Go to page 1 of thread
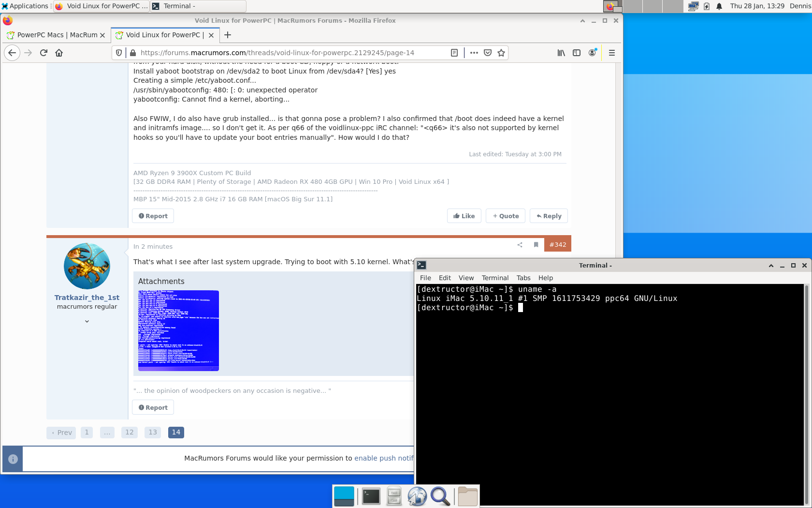 point(87,433)
